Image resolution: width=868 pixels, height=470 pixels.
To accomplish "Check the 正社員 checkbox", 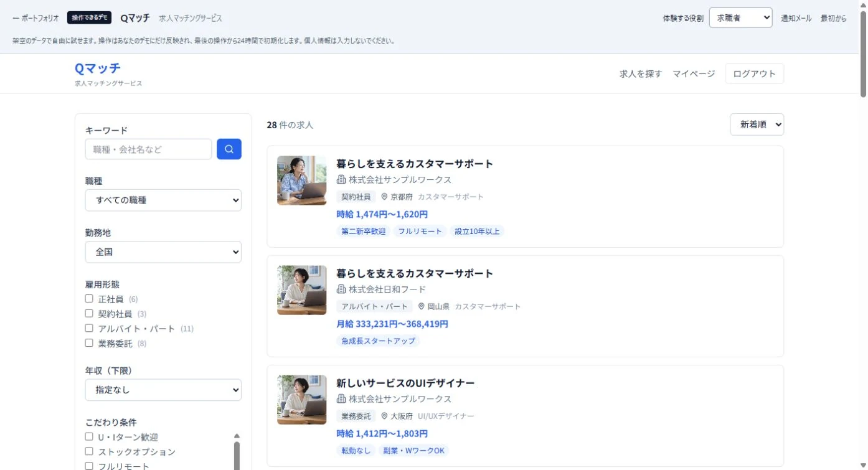I will [x=89, y=299].
